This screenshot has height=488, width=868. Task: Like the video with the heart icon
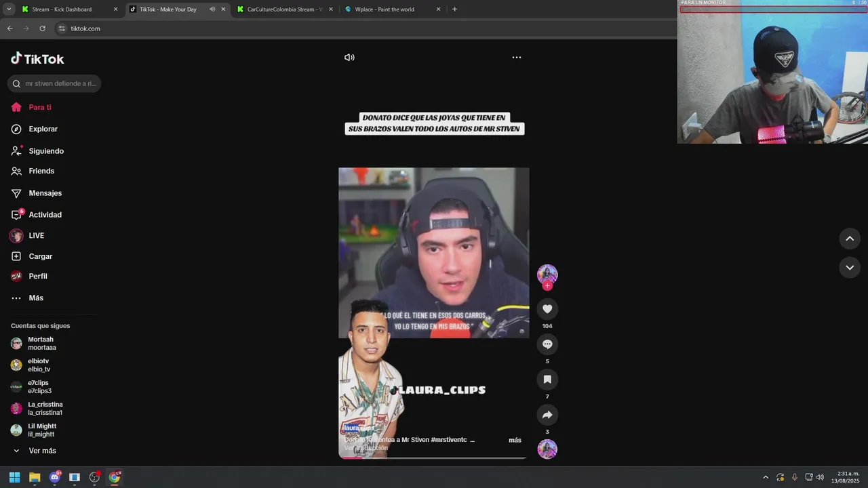547,309
